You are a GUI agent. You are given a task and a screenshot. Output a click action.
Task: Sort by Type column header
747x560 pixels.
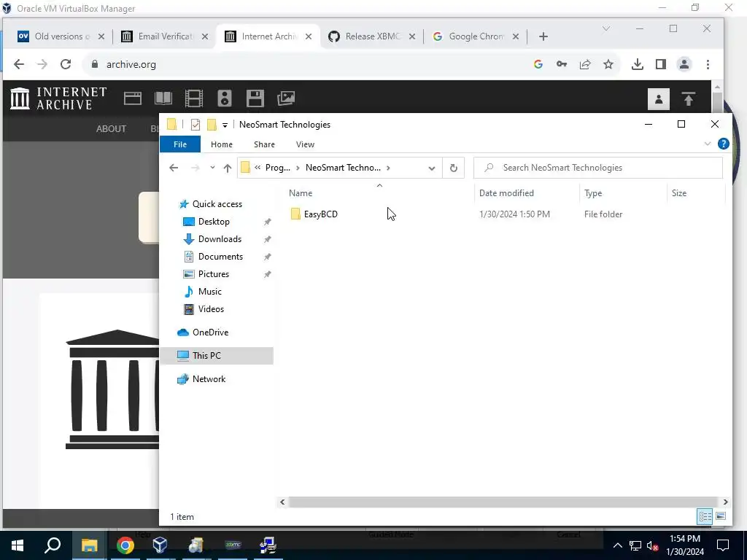click(x=593, y=193)
